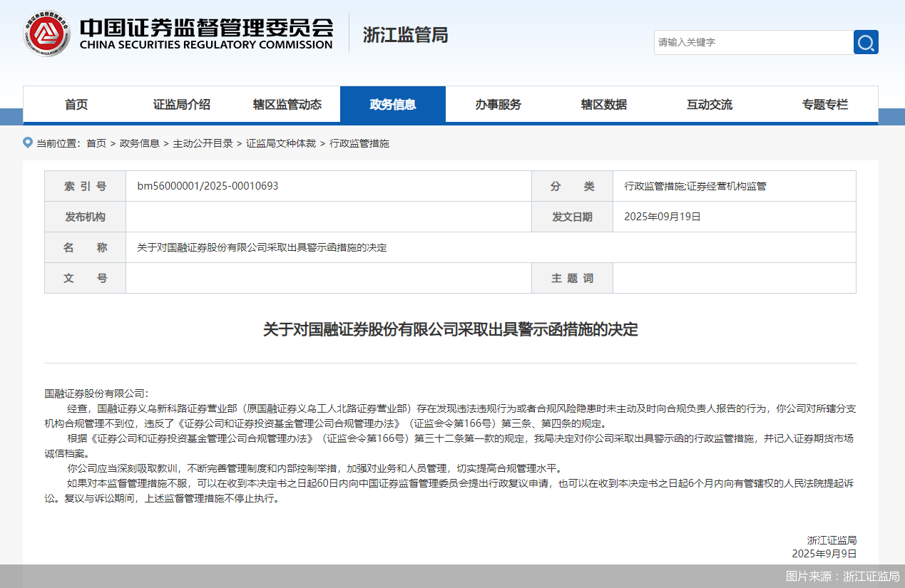
Task: Open the 首页 navigation menu item
Action: point(75,104)
